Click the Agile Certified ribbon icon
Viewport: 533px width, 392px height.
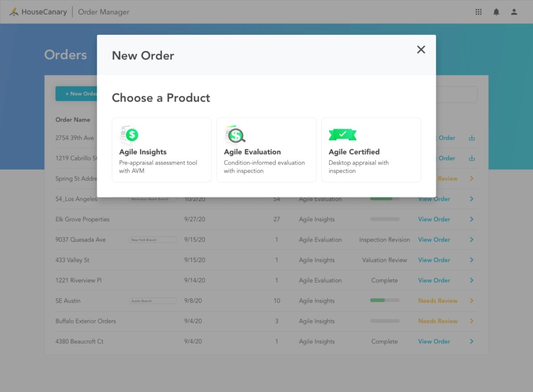(342, 134)
